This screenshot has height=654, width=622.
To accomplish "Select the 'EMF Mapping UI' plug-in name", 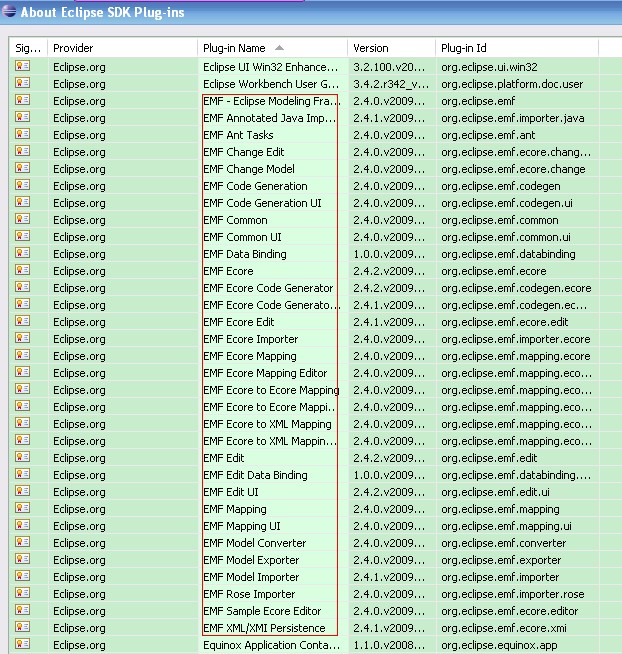I will click(242, 526).
